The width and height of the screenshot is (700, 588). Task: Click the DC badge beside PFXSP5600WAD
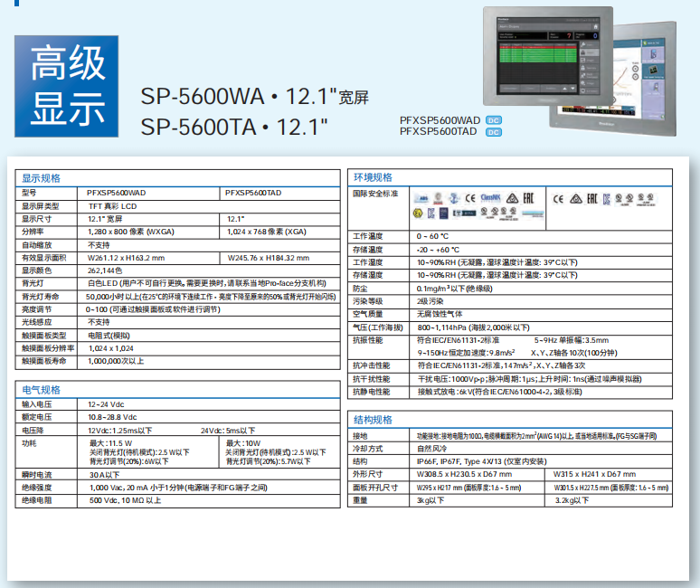tap(493, 120)
